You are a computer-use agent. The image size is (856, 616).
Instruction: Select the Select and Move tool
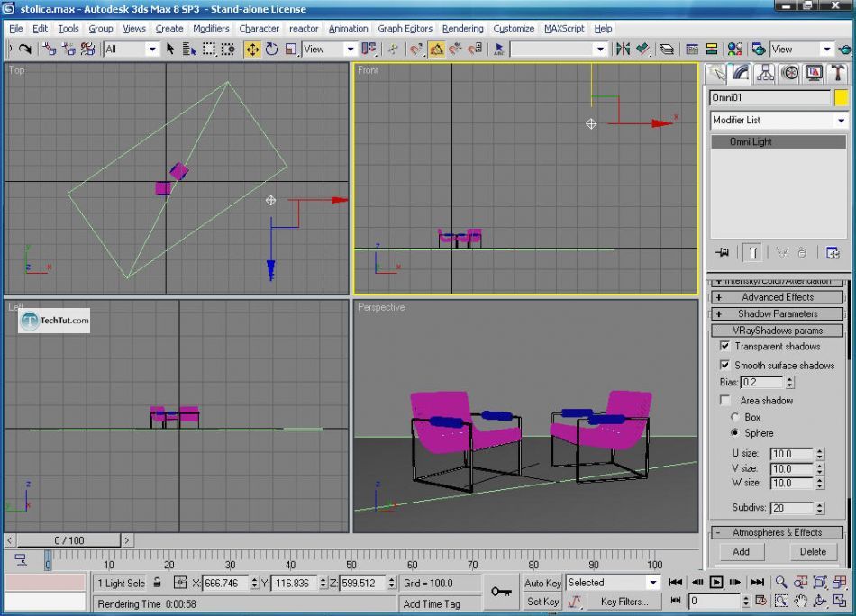pyautogui.click(x=252, y=50)
